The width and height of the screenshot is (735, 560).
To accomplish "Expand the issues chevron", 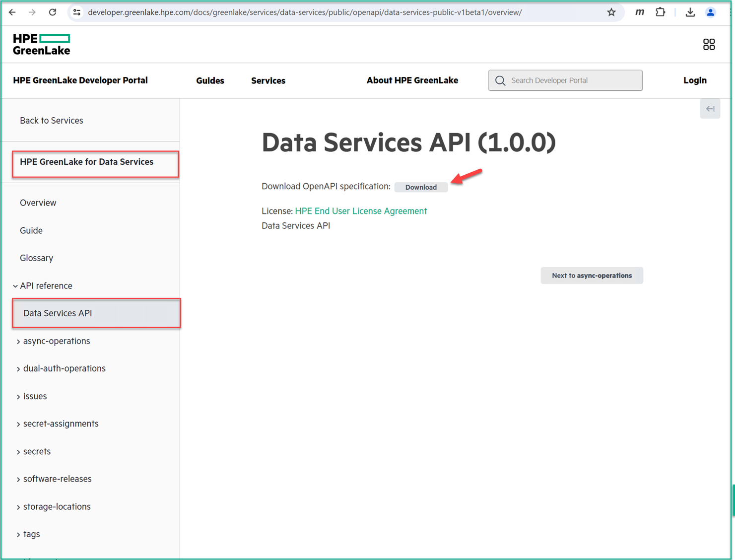I will click(x=18, y=397).
